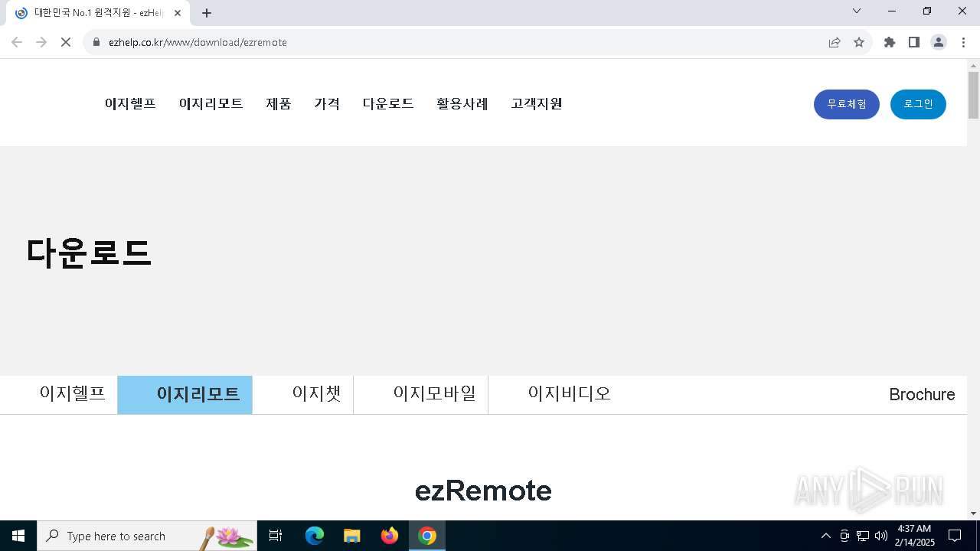The width and height of the screenshot is (980, 551).
Task: Open network icon in system tray
Action: click(863, 536)
